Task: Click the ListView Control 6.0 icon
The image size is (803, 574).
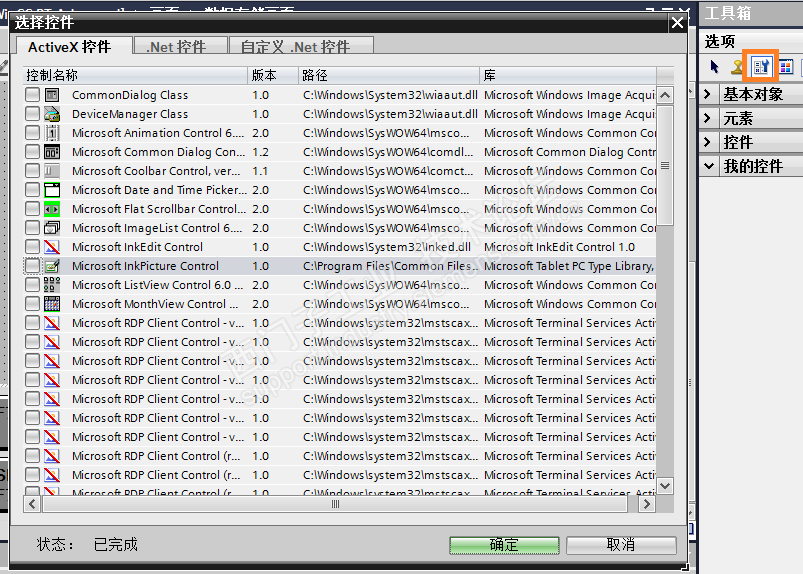Action: (x=52, y=285)
